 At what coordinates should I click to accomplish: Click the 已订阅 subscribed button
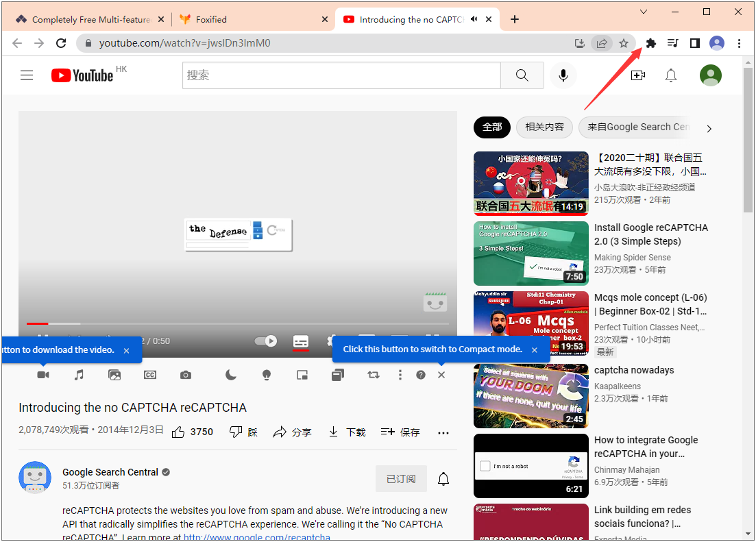click(x=401, y=479)
